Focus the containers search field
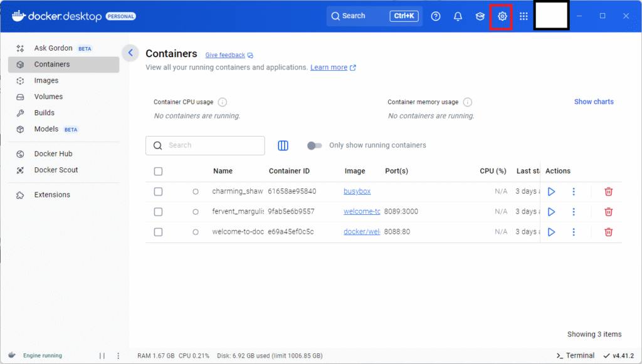Screen dimensions: 642x364 click(x=205, y=145)
